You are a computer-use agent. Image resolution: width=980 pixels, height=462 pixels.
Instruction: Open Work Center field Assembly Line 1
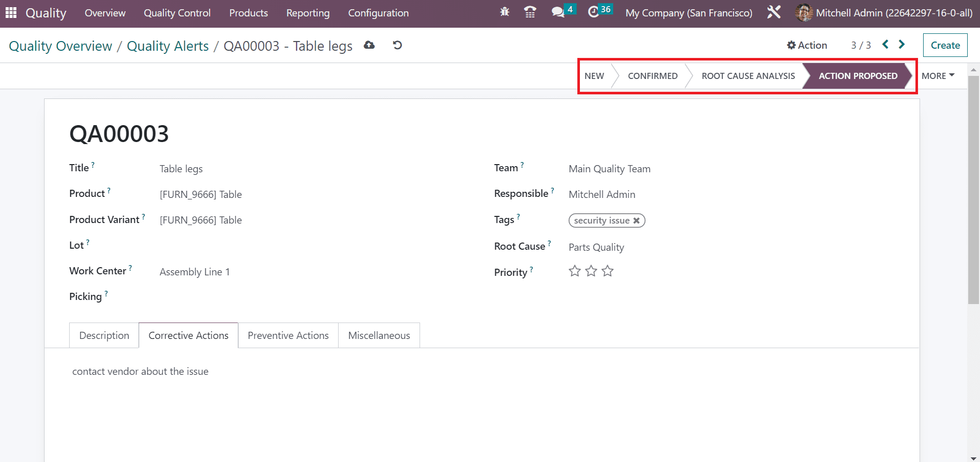195,272
